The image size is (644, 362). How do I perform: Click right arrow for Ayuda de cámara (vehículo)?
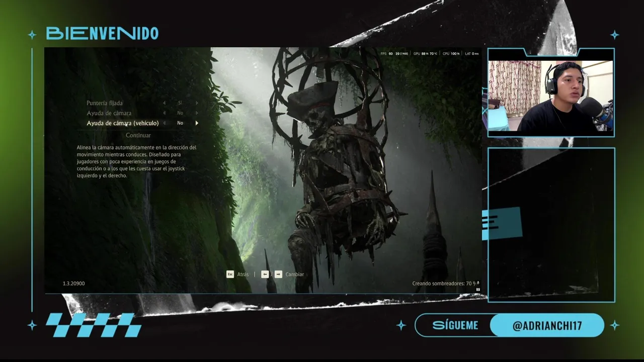(197, 123)
